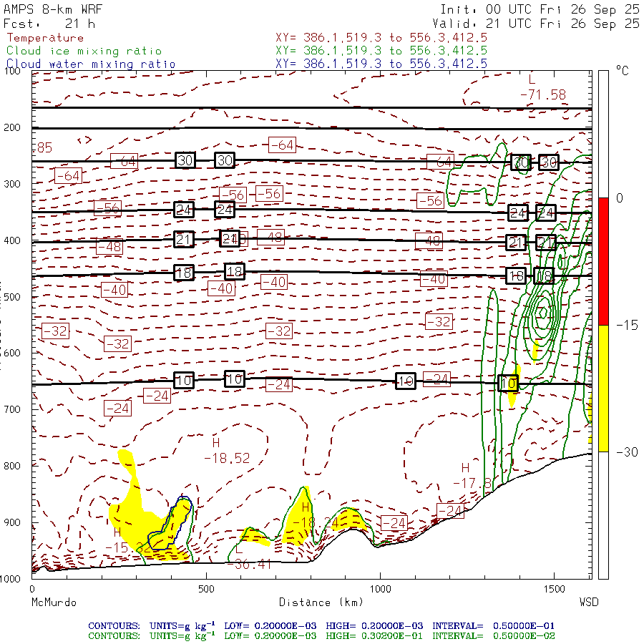Click the red XY cross-section coordinates line
Viewport: 644px width, 644px height.
coord(381,38)
